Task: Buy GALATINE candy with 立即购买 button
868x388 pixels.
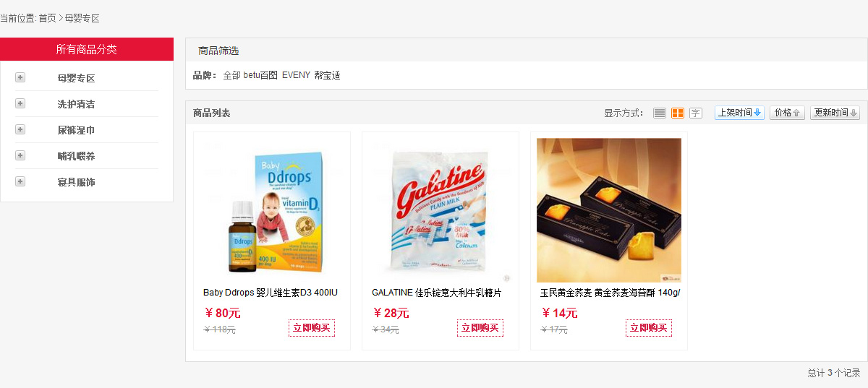Action: click(480, 328)
